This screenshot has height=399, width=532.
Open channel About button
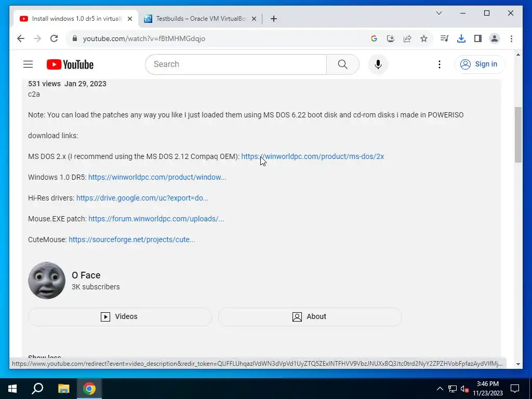pos(310,316)
